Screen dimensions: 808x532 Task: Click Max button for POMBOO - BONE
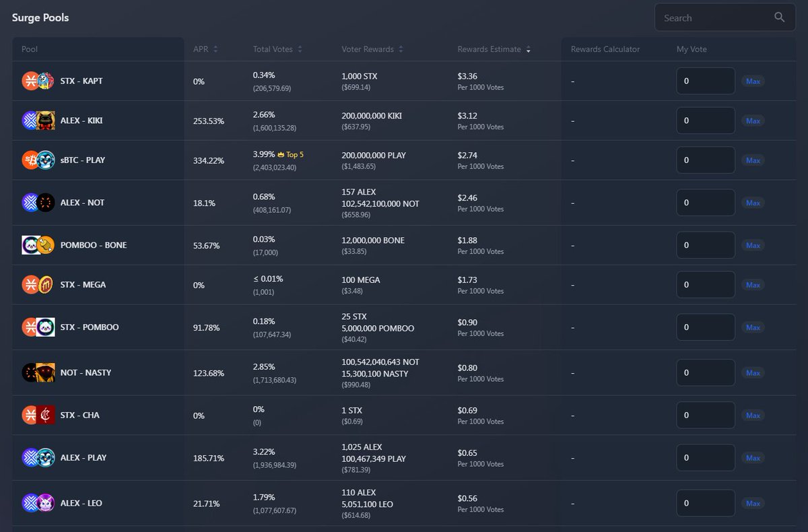[753, 245]
